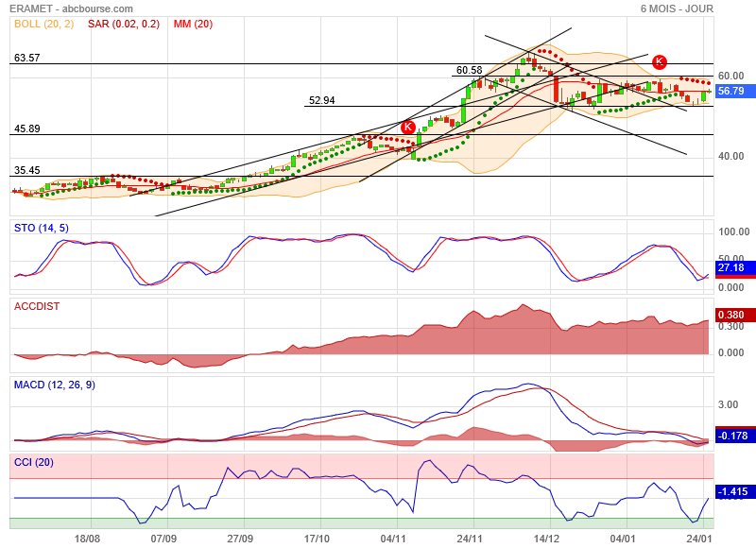Click the red K marker near 45.89 level

pyautogui.click(x=408, y=128)
